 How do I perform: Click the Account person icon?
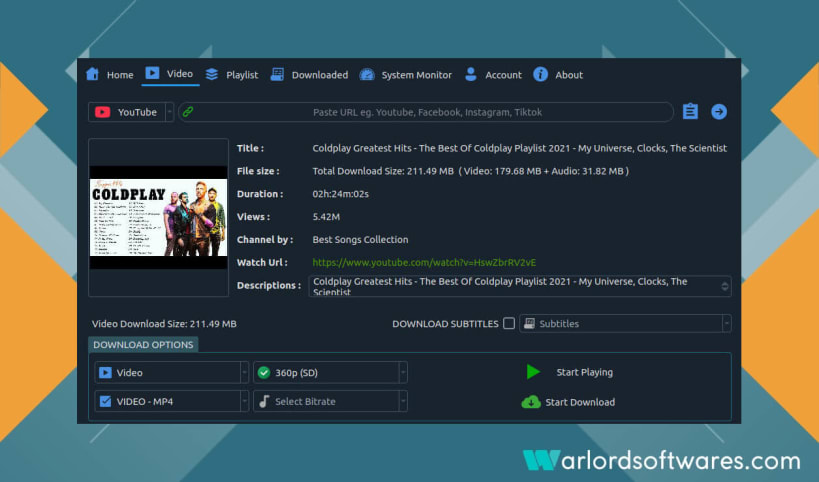pos(471,74)
